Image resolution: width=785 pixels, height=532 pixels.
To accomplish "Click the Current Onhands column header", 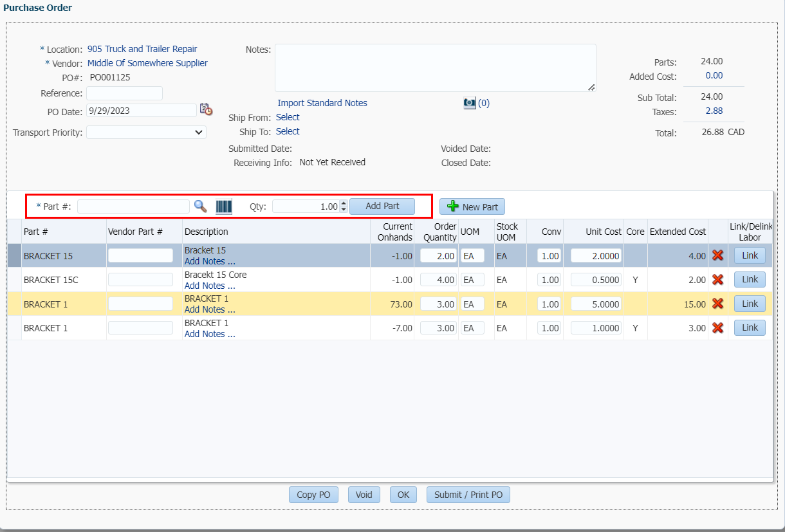I will coord(392,232).
